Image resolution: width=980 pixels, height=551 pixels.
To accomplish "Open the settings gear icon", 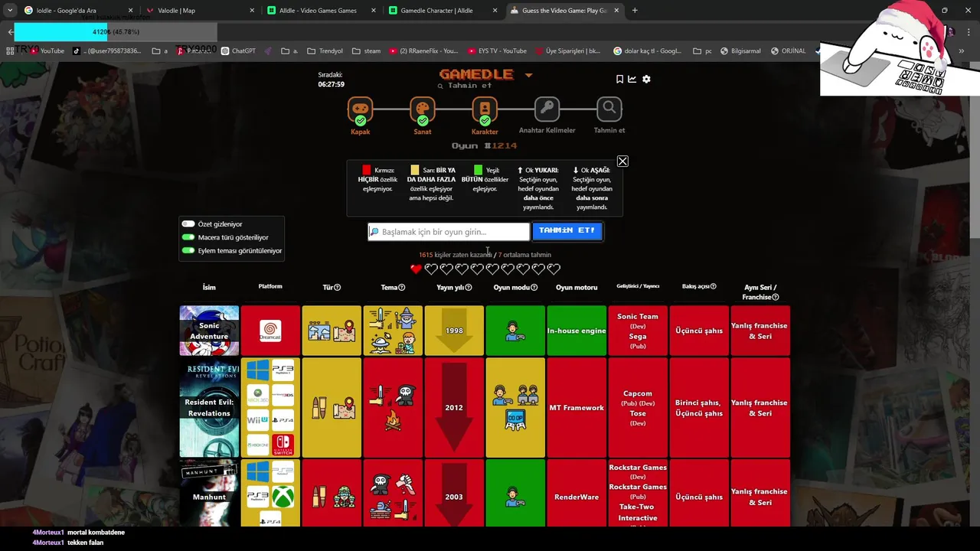I will point(646,79).
